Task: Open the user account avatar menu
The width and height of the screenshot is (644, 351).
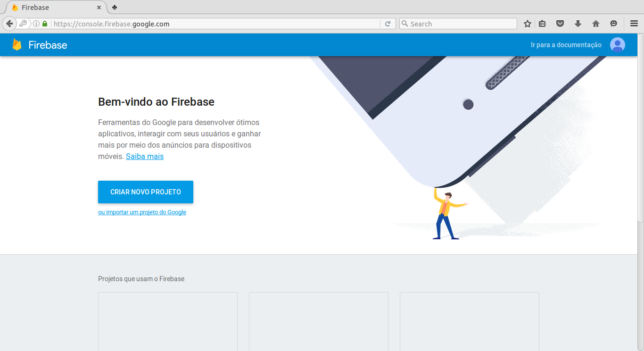Action: pos(618,45)
